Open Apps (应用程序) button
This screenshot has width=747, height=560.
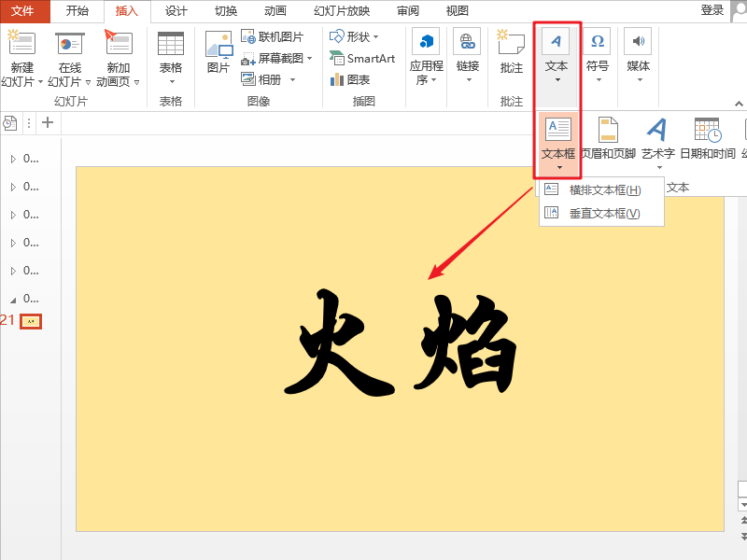(427, 58)
